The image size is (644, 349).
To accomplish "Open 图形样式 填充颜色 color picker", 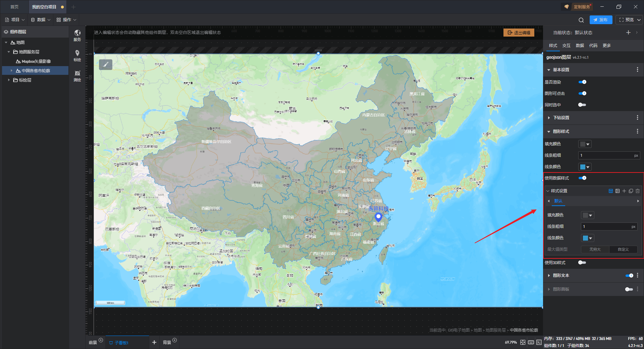I will pos(585,144).
